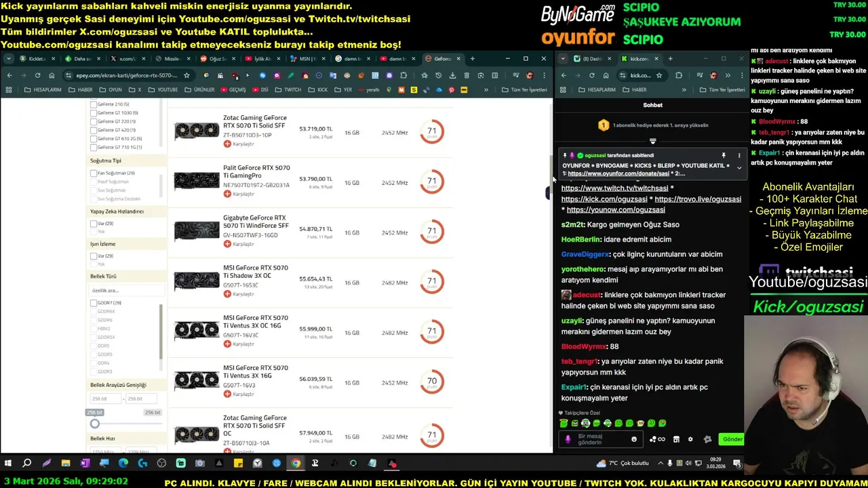Open twitch.tv/twitchsasi link in chat
The width and height of the screenshot is (868, 488).
pos(614,188)
